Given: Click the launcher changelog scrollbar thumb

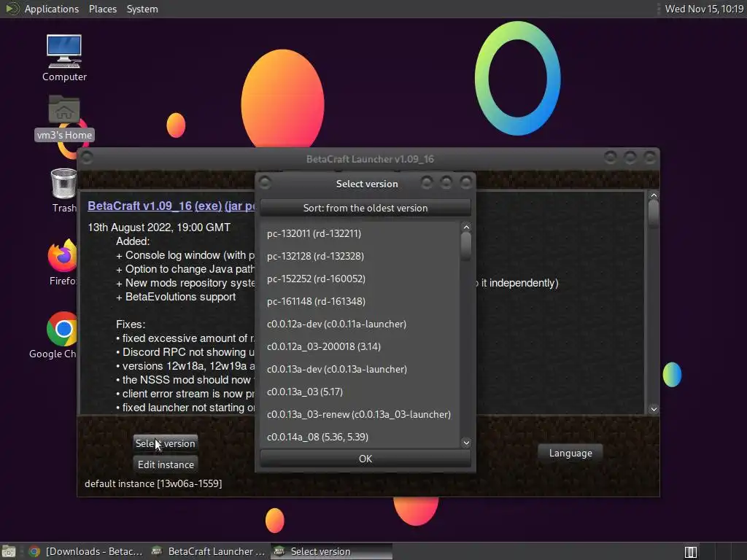Looking at the screenshot, I should coord(654,214).
